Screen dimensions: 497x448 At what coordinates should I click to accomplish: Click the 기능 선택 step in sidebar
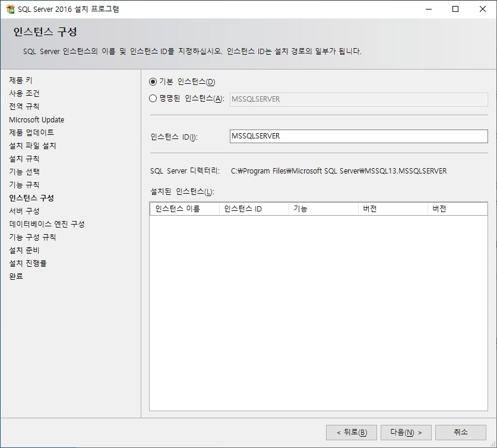[x=24, y=172]
